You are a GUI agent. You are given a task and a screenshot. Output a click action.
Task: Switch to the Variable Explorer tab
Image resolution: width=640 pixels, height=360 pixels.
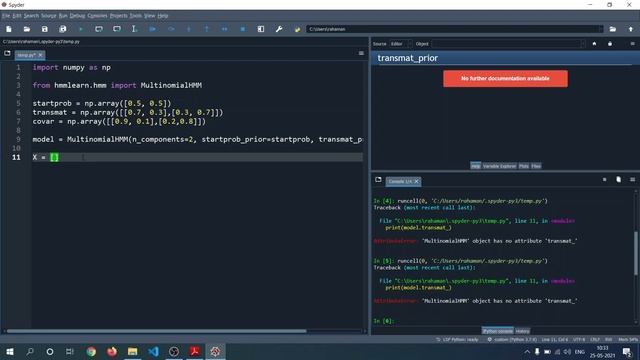pos(499,166)
